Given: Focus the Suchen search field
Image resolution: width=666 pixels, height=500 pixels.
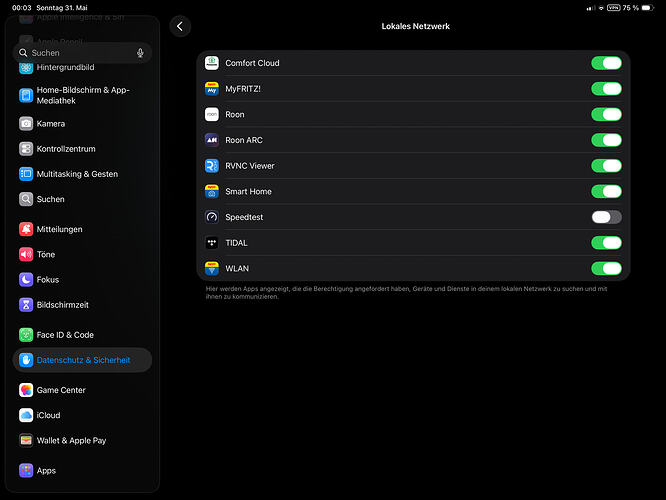Looking at the screenshot, I should pos(82,53).
